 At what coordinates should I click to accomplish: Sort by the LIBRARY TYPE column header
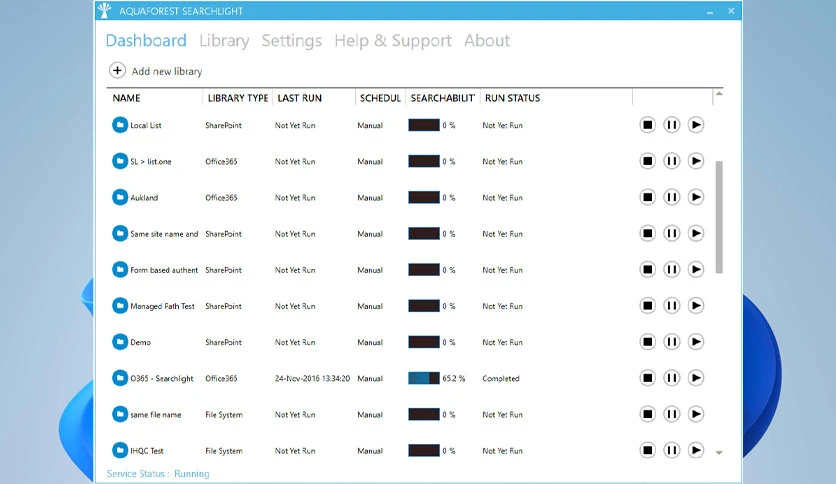[x=238, y=98]
